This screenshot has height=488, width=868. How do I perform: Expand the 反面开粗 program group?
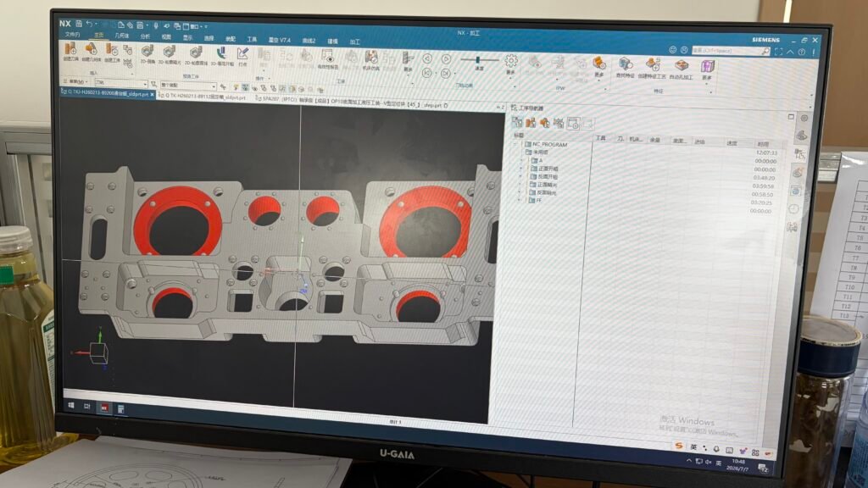click(x=521, y=176)
